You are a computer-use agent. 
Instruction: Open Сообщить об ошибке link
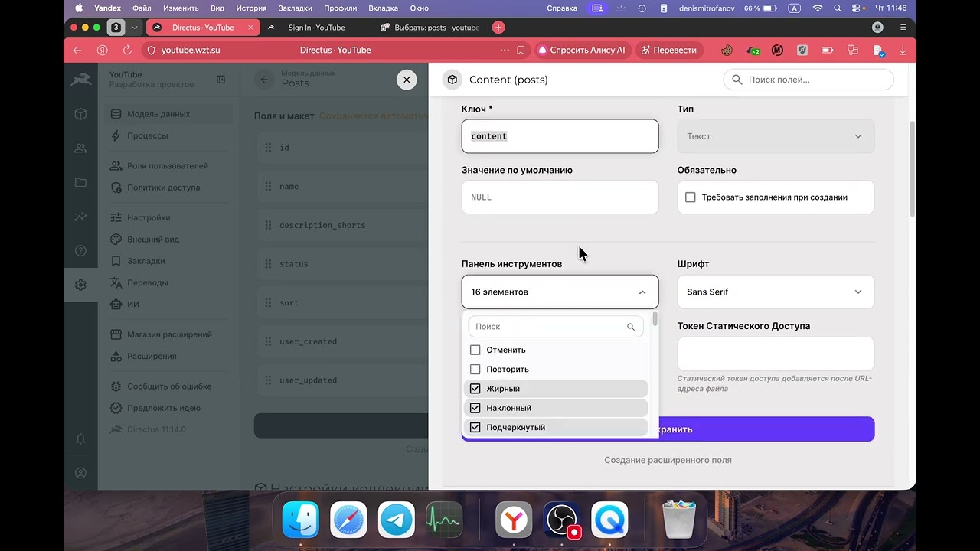(168, 386)
